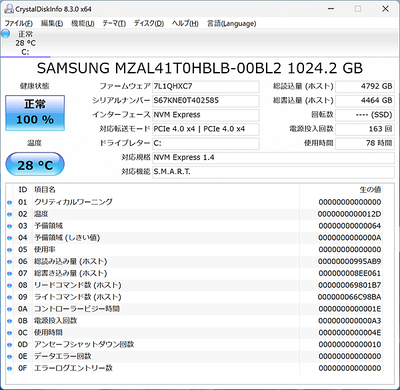Screen dimensions: 400x390
Task: Minimize the CrystalDiskInfo window
Action: point(331,9)
